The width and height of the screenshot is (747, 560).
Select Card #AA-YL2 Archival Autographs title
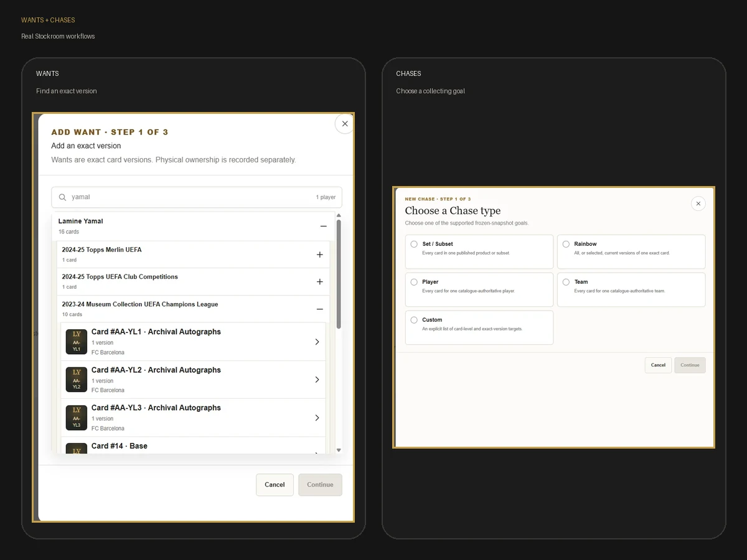tap(156, 370)
